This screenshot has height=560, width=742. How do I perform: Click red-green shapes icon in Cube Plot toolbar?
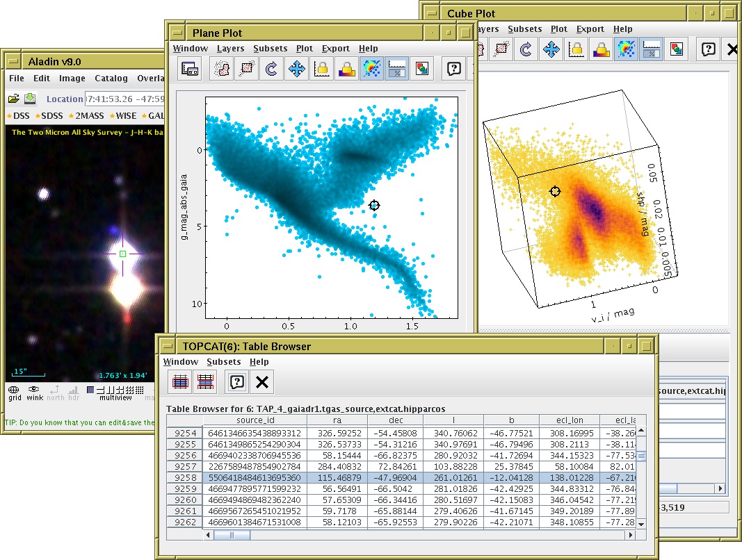(676, 49)
